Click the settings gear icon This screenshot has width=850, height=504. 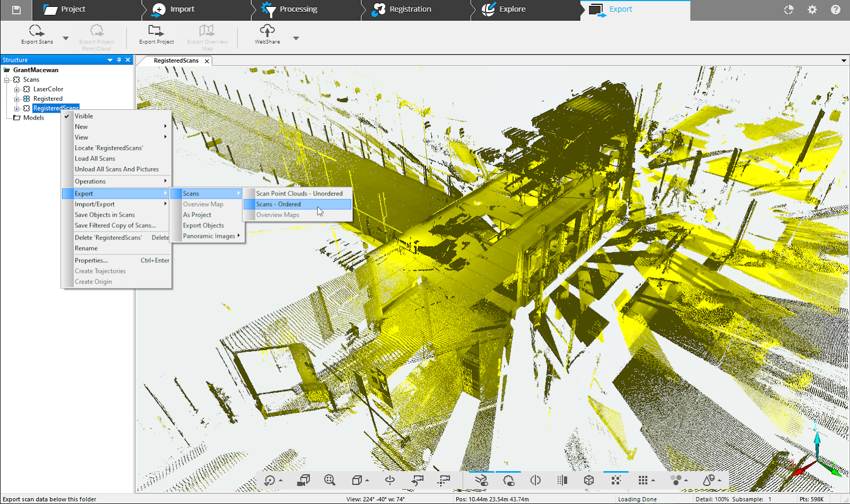click(812, 10)
